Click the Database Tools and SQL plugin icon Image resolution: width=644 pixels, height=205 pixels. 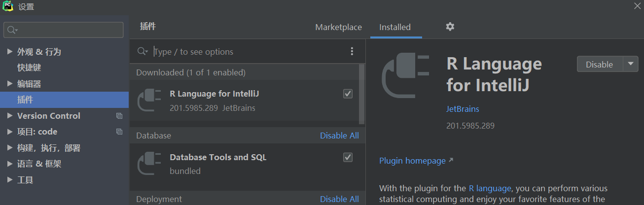[149, 164]
